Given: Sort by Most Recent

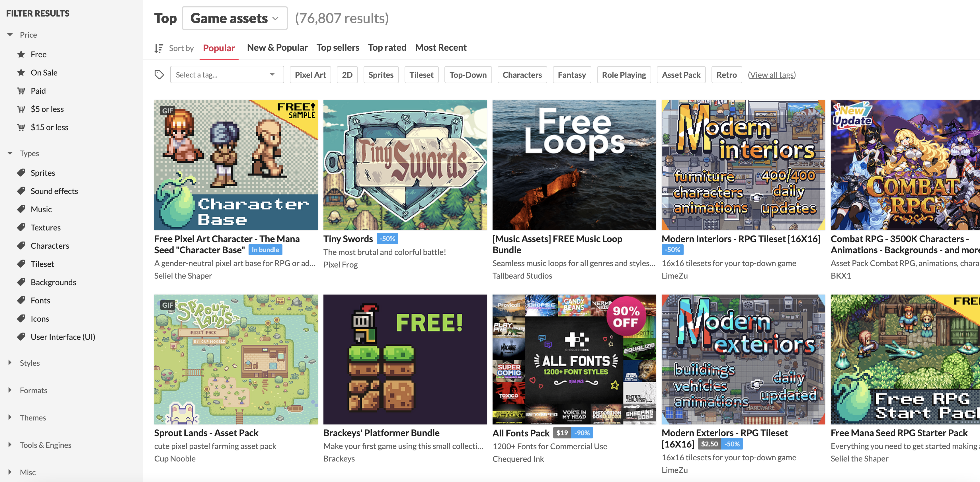Looking at the screenshot, I should tap(440, 48).
